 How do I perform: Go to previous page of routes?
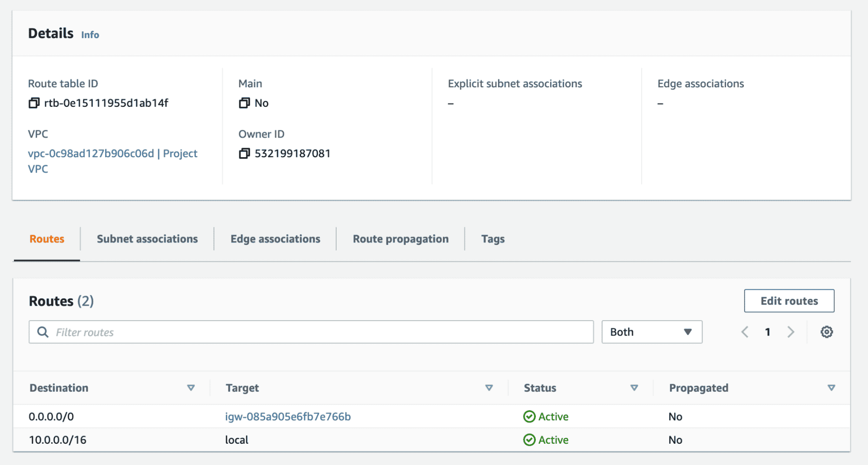tap(745, 332)
